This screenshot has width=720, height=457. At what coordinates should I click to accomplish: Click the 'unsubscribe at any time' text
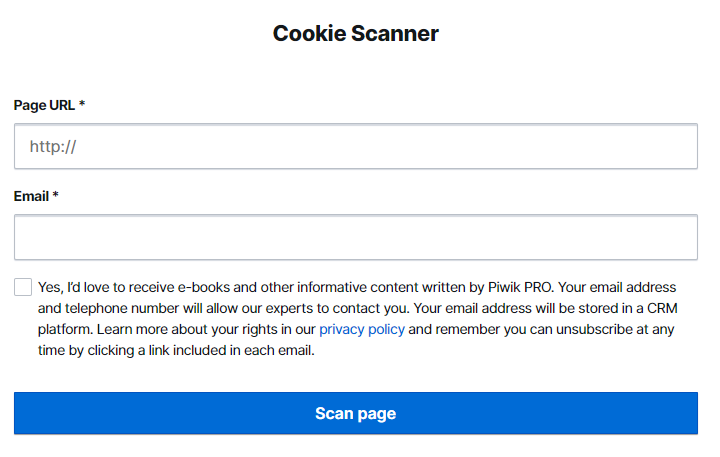(620, 329)
